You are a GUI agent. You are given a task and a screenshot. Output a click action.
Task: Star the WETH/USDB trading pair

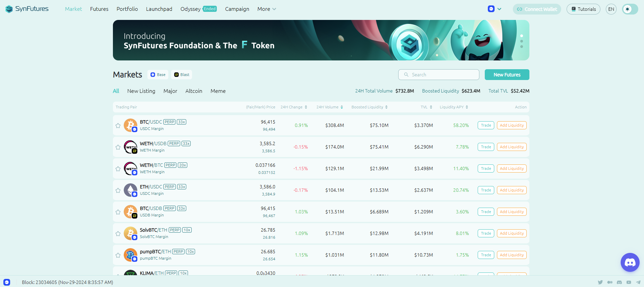118,147
